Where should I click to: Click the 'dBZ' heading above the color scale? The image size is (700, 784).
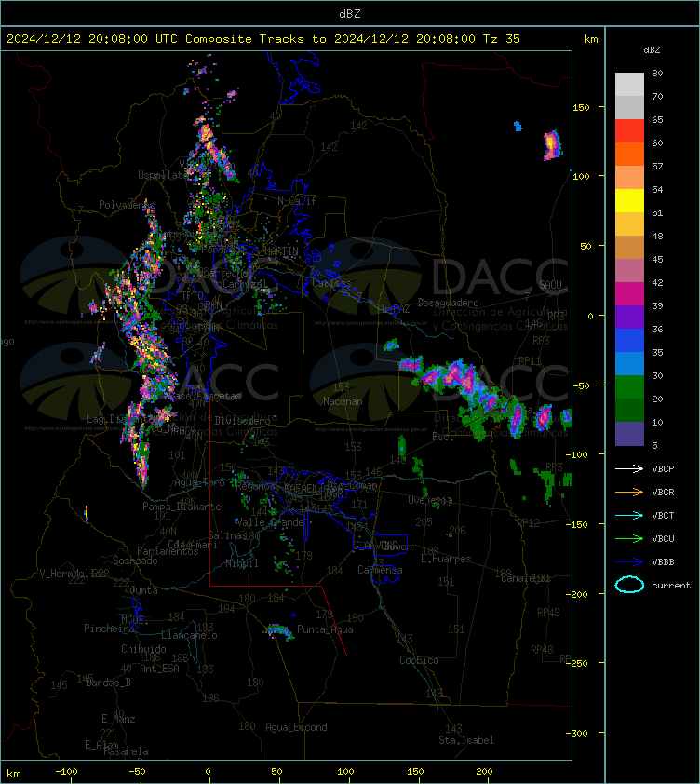(x=652, y=50)
